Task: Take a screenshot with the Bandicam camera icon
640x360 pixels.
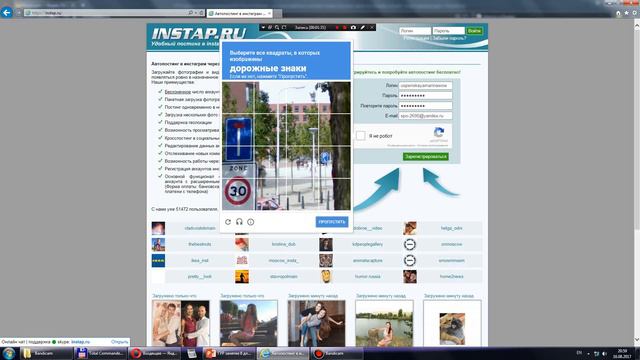Action: pyautogui.click(x=353, y=27)
